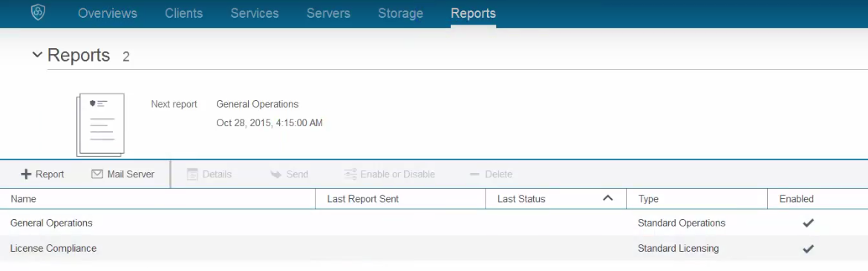The image size is (868, 271).
Task: Click the report document illustration
Action: [100, 125]
